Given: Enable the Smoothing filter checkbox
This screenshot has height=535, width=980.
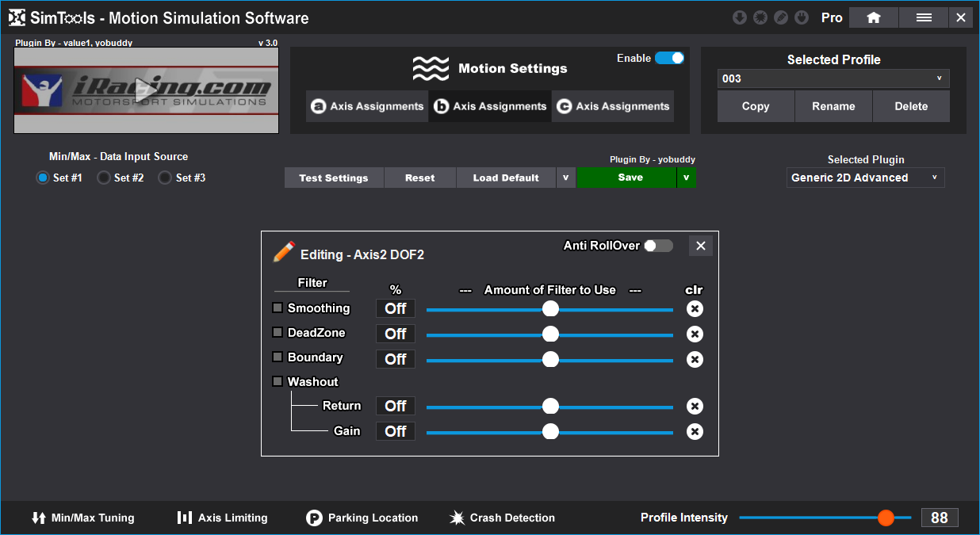Looking at the screenshot, I should click(278, 308).
